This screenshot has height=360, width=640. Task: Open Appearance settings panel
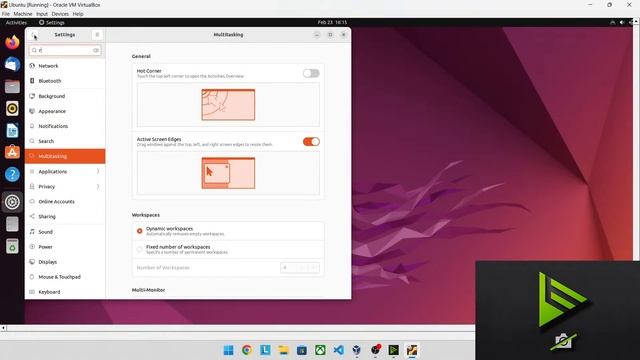coord(65,111)
